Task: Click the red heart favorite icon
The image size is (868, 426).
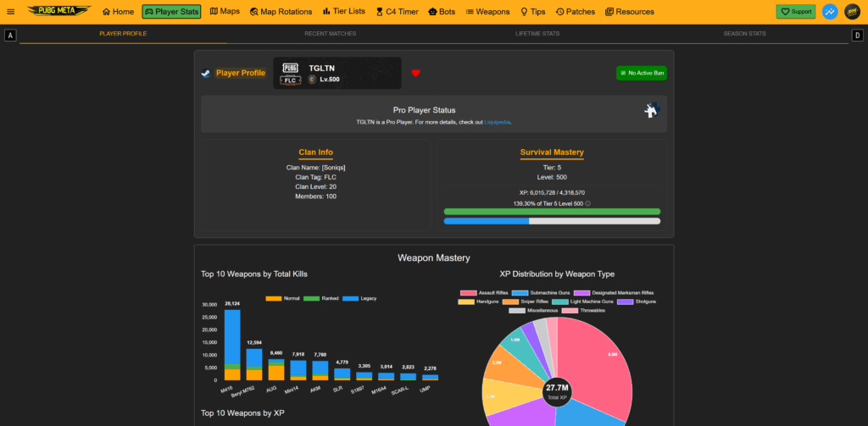Action: (415, 73)
